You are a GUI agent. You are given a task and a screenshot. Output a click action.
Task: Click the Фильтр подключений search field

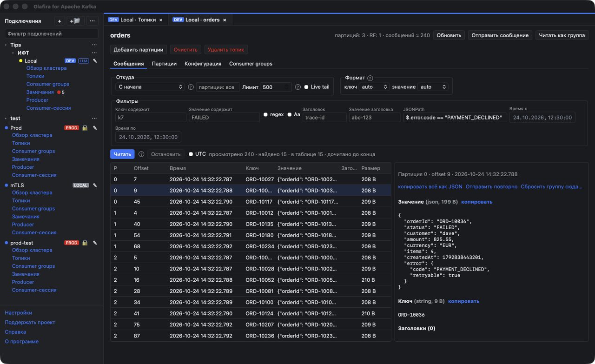pyautogui.click(x=52, y=33)
